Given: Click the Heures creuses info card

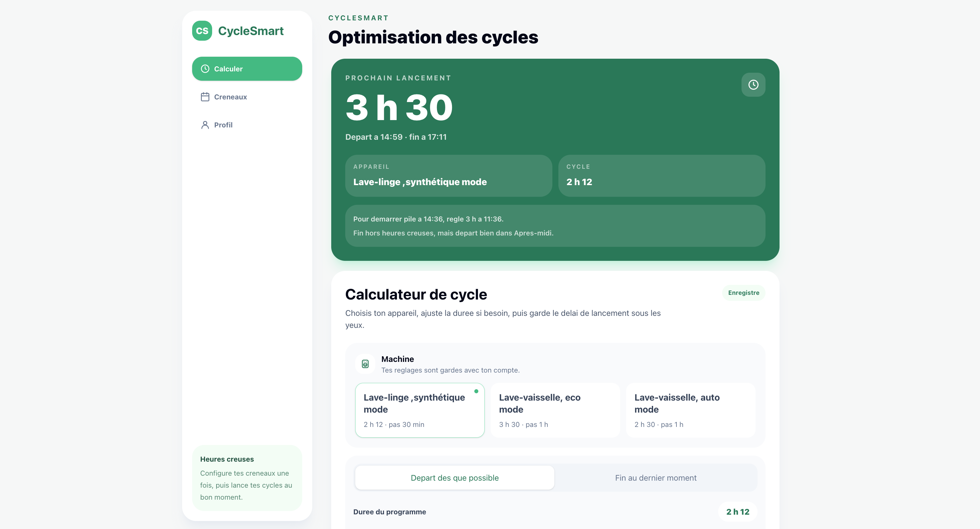Looking at the screenshot, I should pyautogui.click(x=247, y=478).
